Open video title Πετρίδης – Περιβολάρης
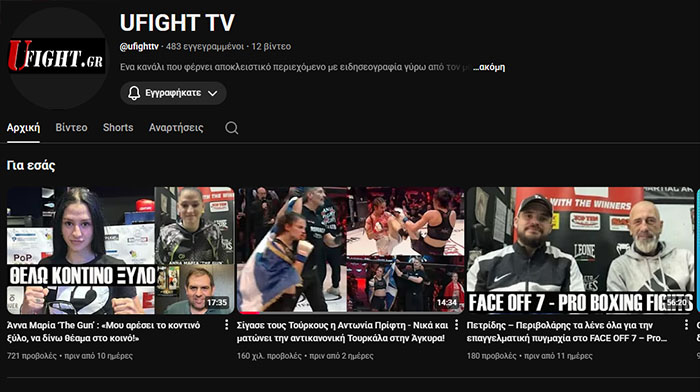 (567, 332)
